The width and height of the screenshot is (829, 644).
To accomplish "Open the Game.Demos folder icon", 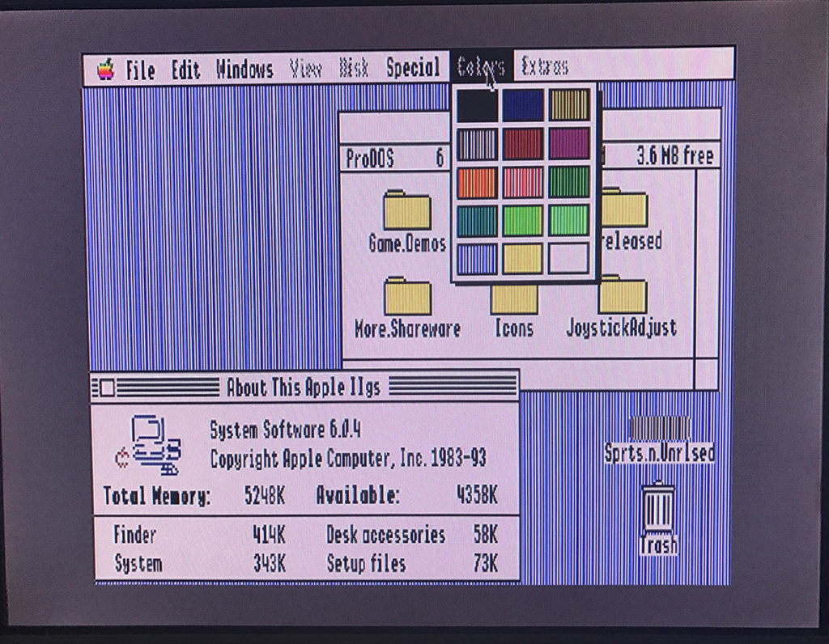I will (407, 210).
